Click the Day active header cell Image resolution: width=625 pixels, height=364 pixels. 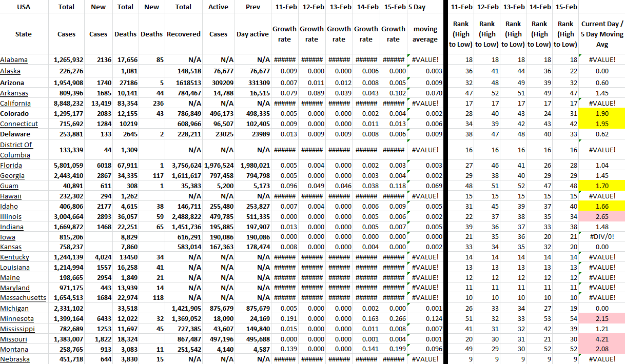click(252, 34)
